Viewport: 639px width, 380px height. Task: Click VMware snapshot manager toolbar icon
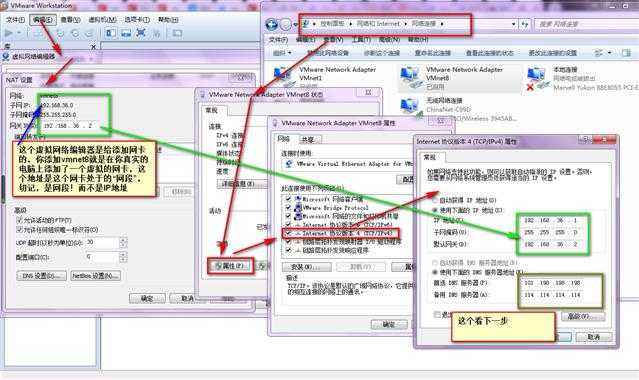coord(89,33)
